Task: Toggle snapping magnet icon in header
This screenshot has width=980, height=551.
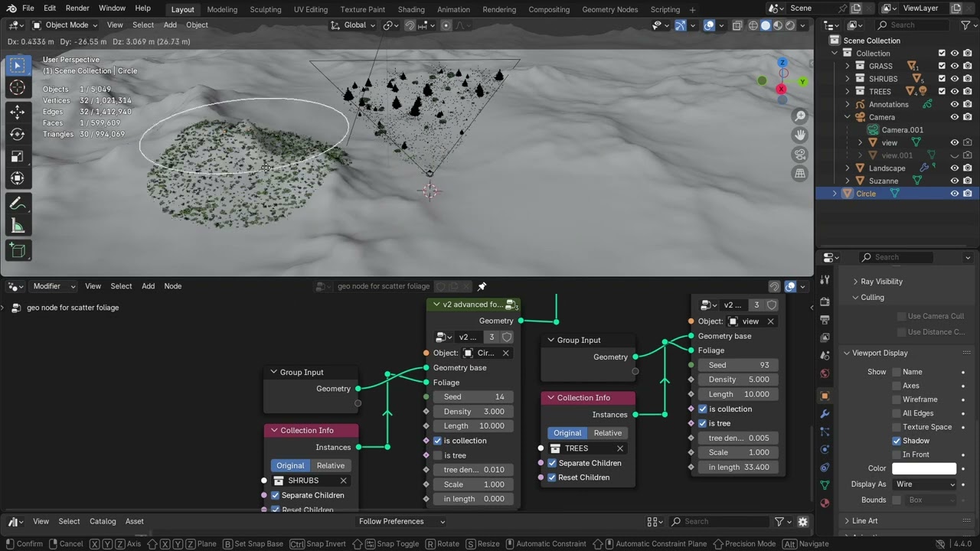Action: (410, 24)
